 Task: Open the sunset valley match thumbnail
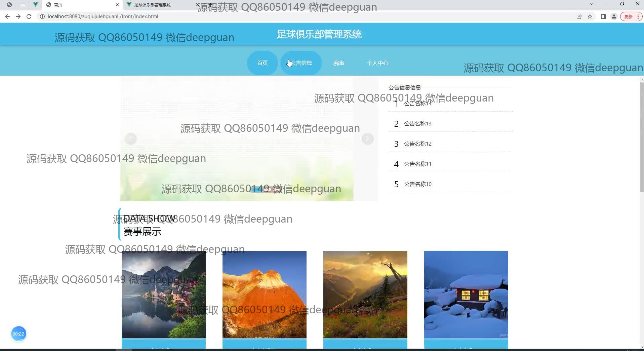pos(365,295)
